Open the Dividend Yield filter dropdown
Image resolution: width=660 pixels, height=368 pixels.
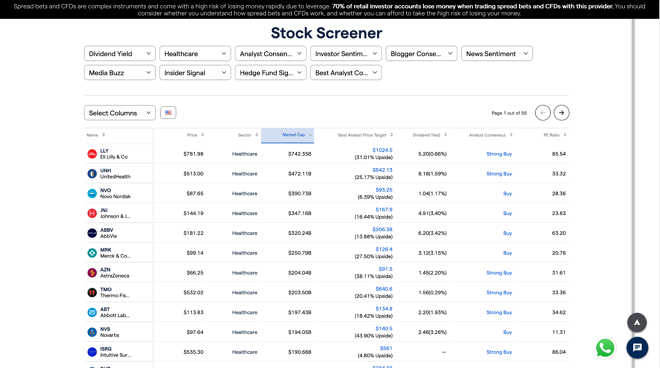point(120,53)
